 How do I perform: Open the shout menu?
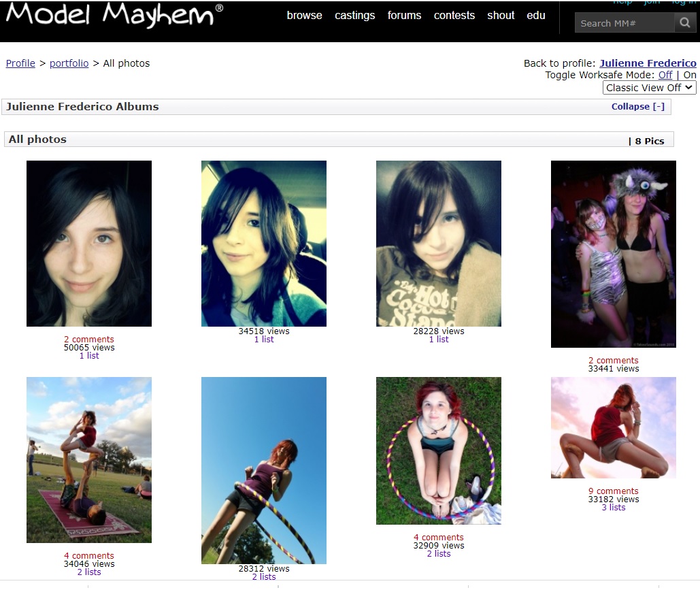pos(501,15)
